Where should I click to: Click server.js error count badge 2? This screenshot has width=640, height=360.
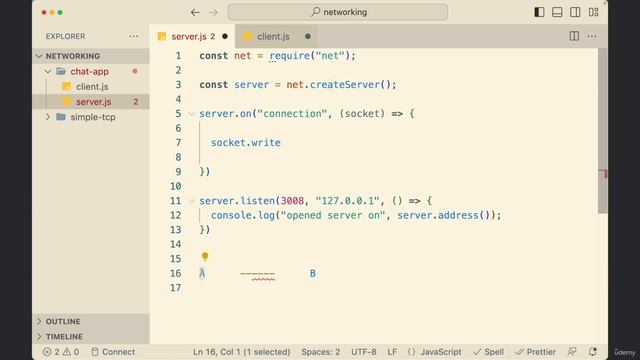136,102
